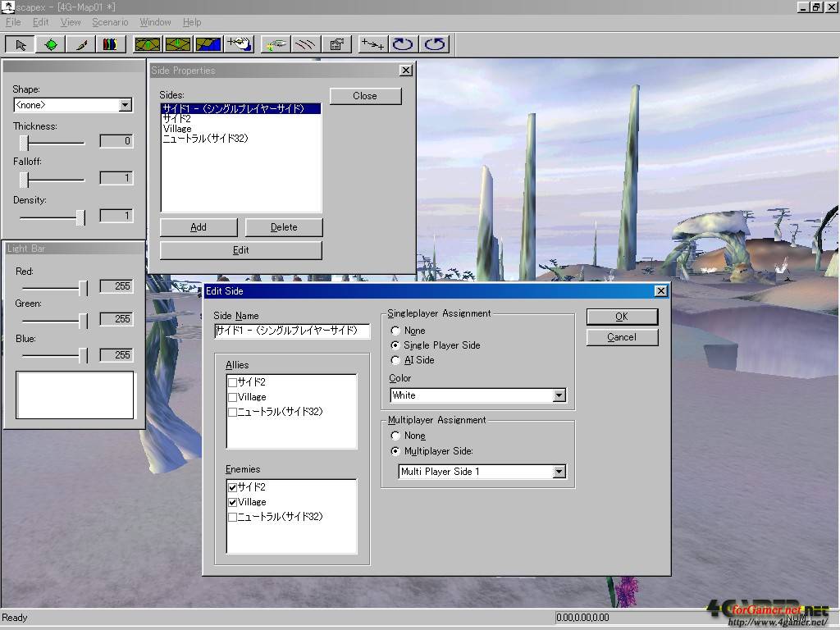Expand the Multi Player Side 1 dropdown
The image size is (840, 630).
559,472
